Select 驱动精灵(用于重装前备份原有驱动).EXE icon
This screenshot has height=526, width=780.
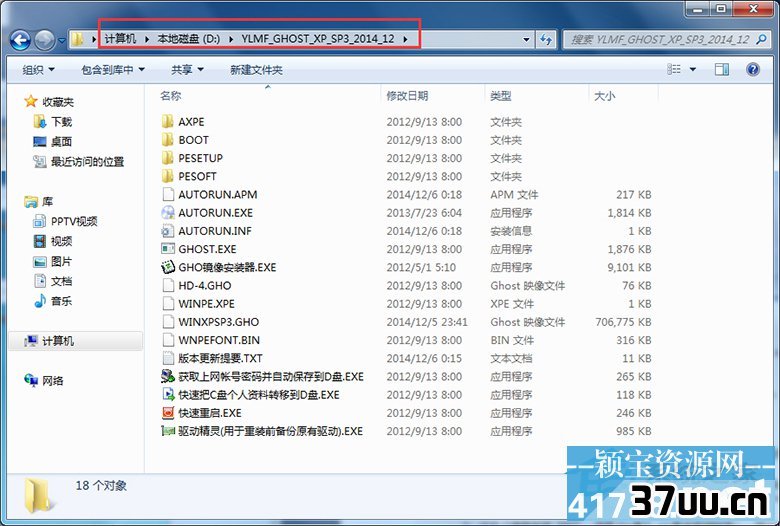[168, 431]
